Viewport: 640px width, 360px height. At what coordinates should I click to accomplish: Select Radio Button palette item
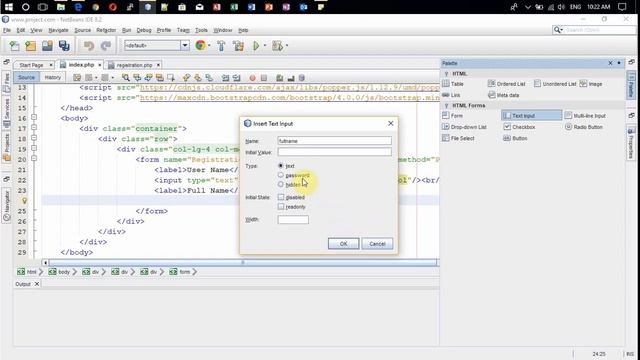(584, 127)
